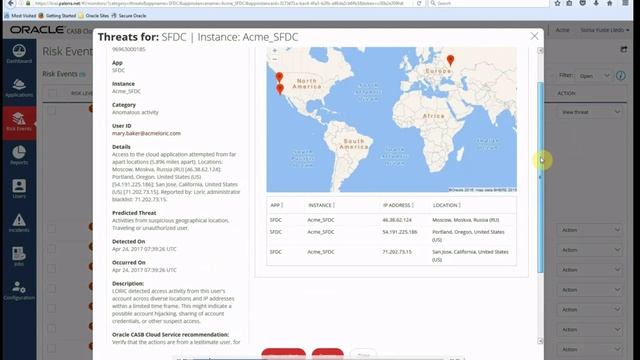Select the Moscow, Moskva, Russia location cell
This screenshot has width=640, height=360.
(465, 220)
